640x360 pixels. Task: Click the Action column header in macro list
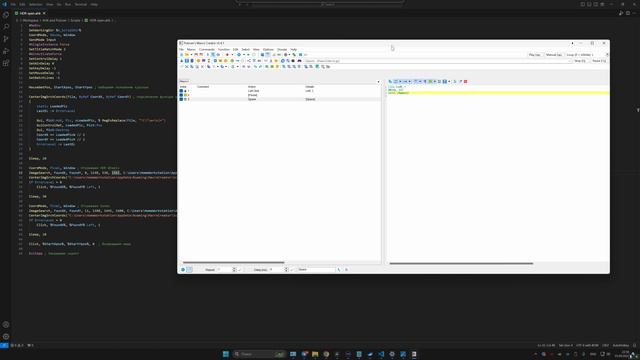252,87
